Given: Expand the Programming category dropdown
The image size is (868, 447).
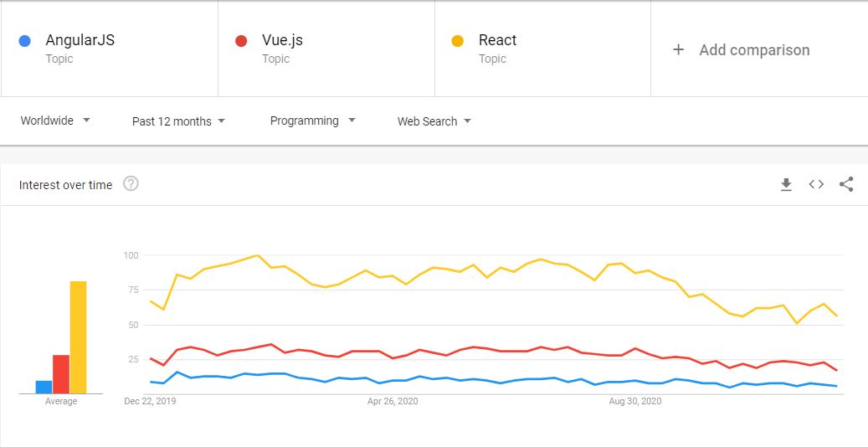Looking at the screenshot, I should click(312, 121).
